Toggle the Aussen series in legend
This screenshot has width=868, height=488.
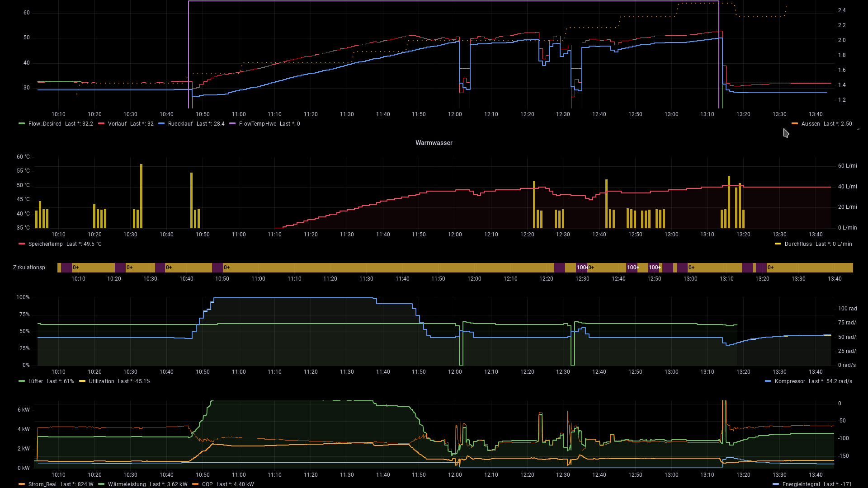(x=811, y=124)
